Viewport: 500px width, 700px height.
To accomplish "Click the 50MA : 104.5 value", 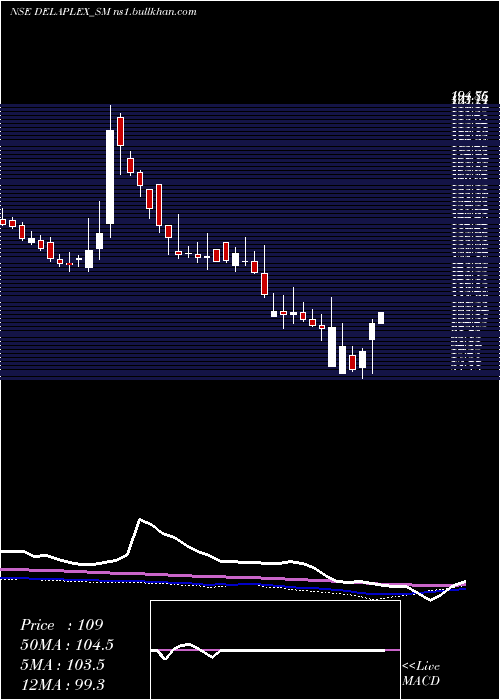I will pos(67,644).
